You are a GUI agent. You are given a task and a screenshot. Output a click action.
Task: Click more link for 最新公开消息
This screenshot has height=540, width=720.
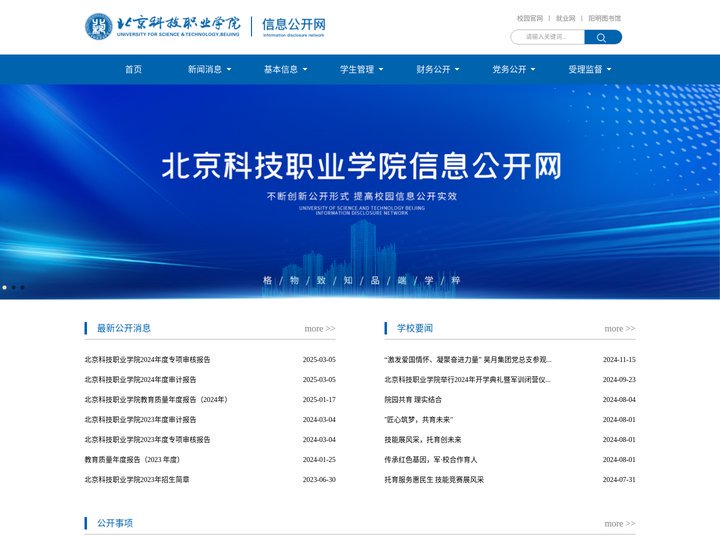pyautogui.click(x=320, y=329)
